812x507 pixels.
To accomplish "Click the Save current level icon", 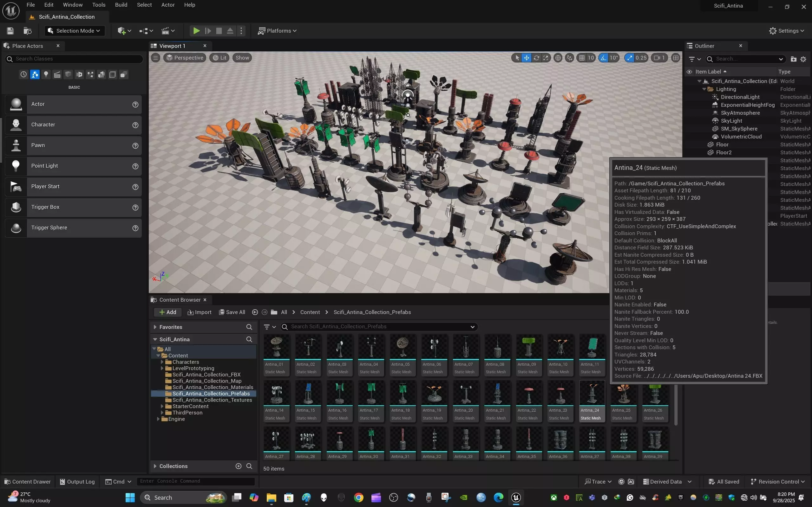I will coord(10,31).
